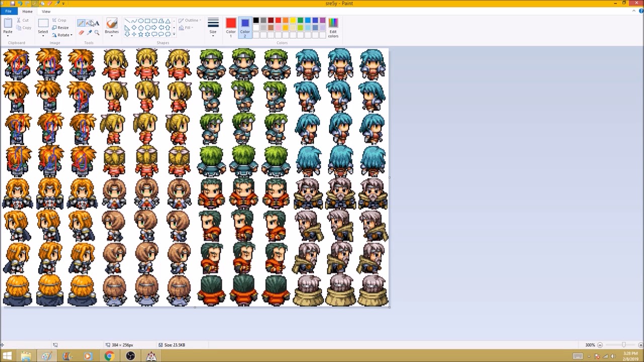Open the shape Outline dropdown
Screen dimensions: 644x362
pyautogui.click(x=189, y=21)
